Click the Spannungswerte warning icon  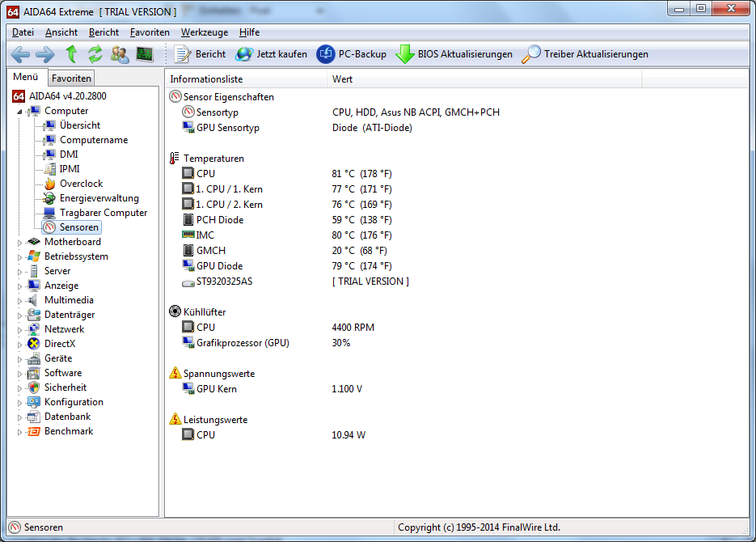pos(175,373)
